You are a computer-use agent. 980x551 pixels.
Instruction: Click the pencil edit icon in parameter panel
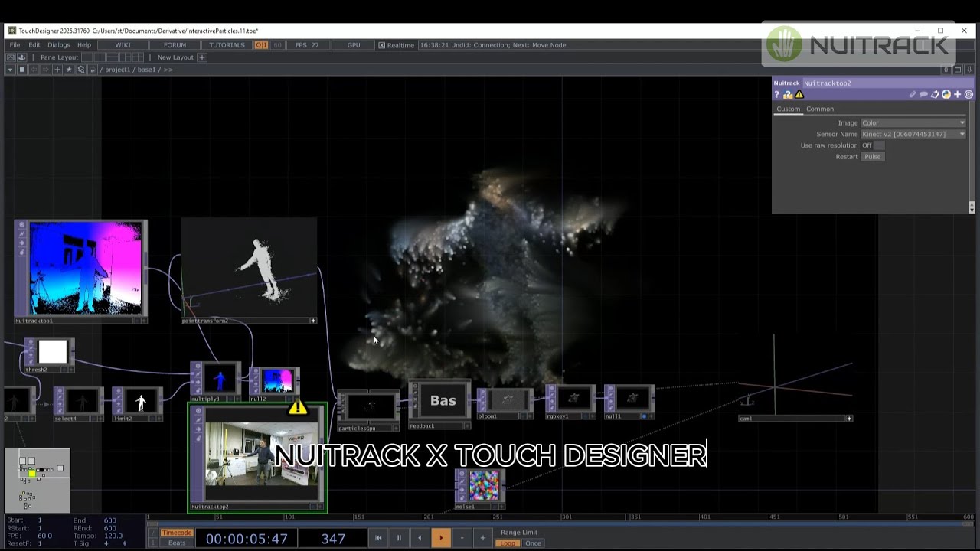(x=913, y=95)
